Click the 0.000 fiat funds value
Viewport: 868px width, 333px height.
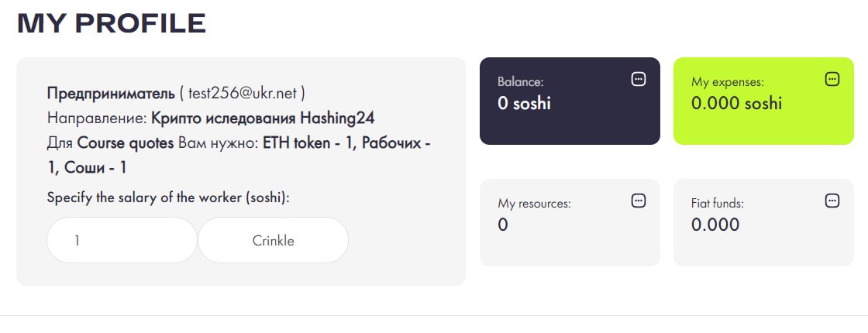coord(715,225)
